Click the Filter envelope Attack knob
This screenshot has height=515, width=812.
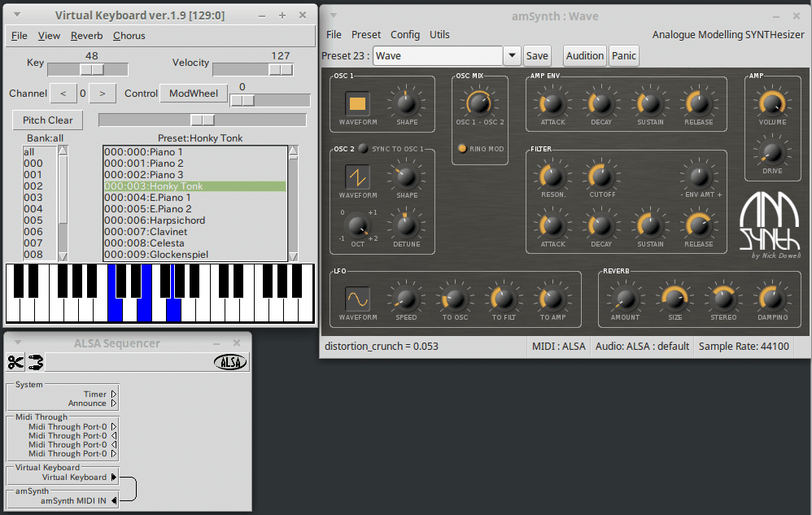(x=552, y=225)
